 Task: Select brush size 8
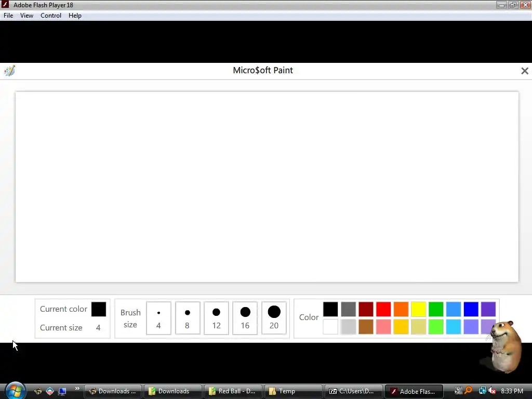(187, 318)
